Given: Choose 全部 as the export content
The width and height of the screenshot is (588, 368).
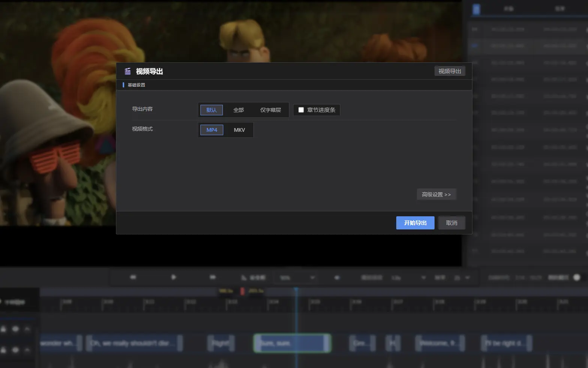Looking at the screenshot, I should [x=239, y=110].
